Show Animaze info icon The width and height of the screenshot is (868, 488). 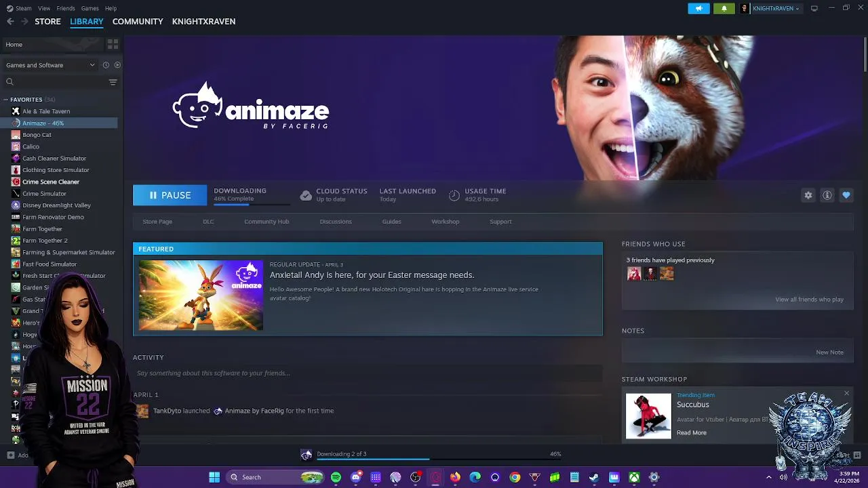827,195
